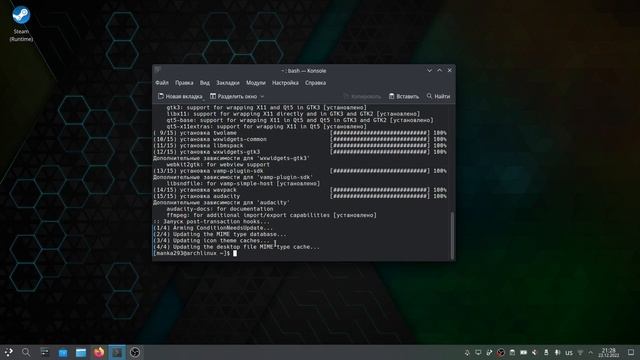The width and height of the screenshot is (640, 360).
Task: Open the Модули menu
Action: point(256,83)
